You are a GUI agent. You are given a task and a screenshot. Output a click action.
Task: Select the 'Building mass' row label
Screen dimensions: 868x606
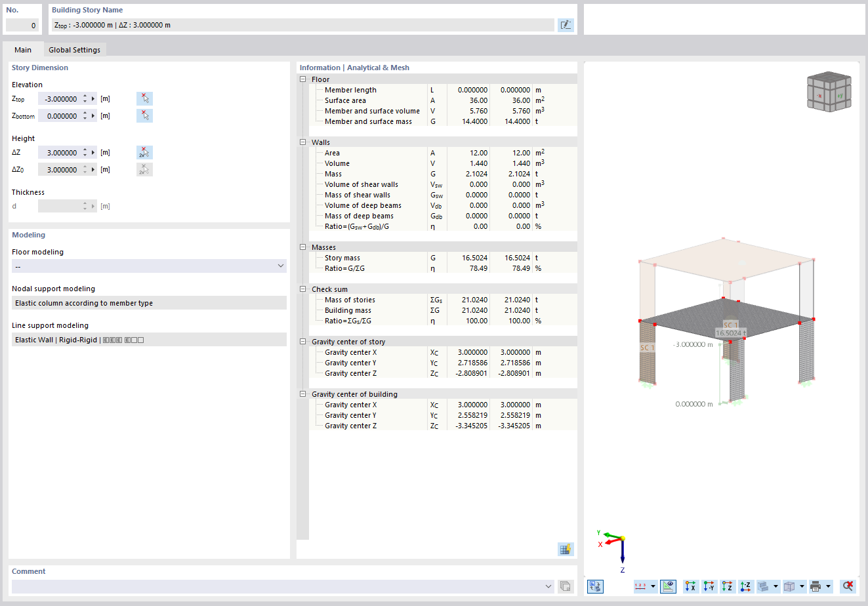(x=348, y=310)
